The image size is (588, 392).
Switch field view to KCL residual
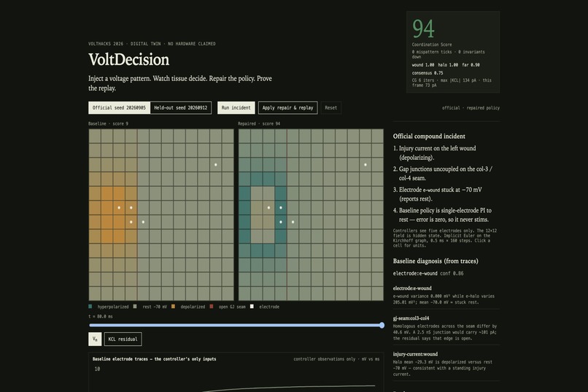point(123,339)
